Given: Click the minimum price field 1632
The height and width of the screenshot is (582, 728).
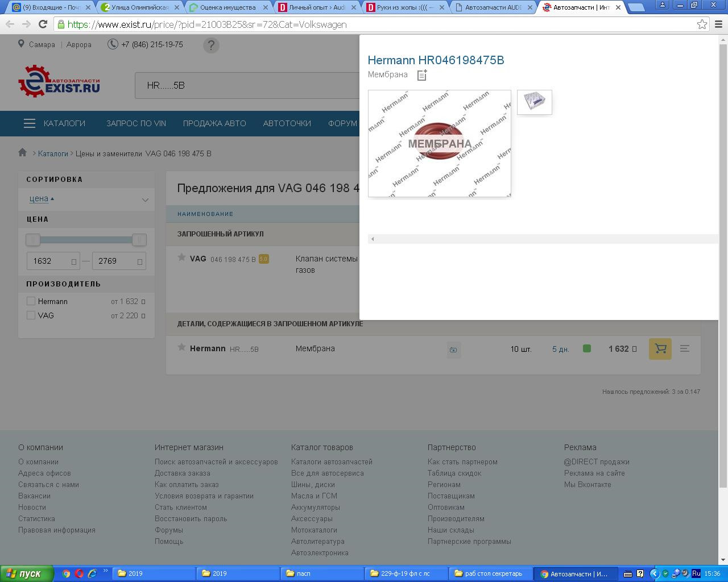Looking at the screenshot, I should (53, 261).
